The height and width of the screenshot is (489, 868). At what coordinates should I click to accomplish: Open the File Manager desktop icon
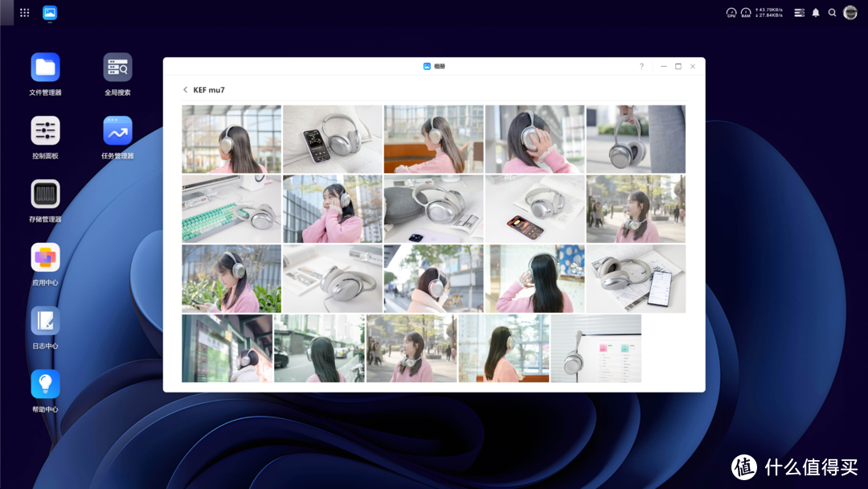(x=46, y=68)
